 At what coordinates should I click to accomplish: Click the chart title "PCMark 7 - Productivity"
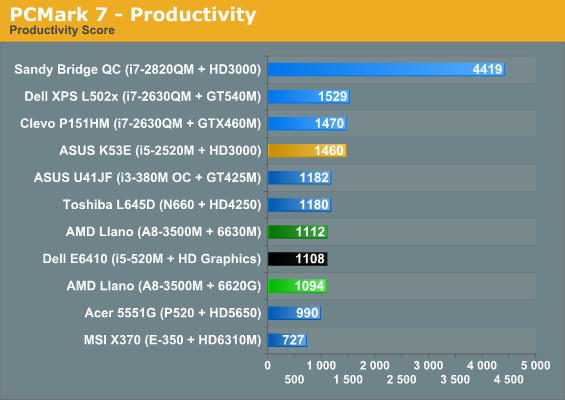point(133,14)
